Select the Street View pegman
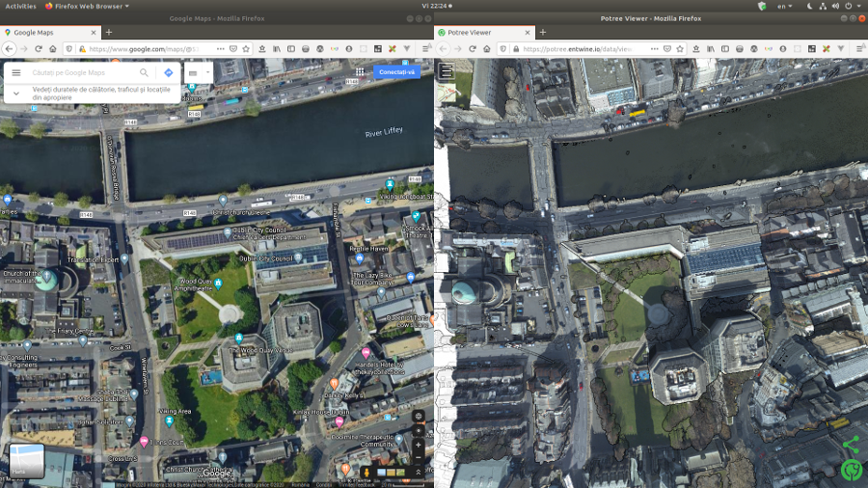 tap(366, 472)
